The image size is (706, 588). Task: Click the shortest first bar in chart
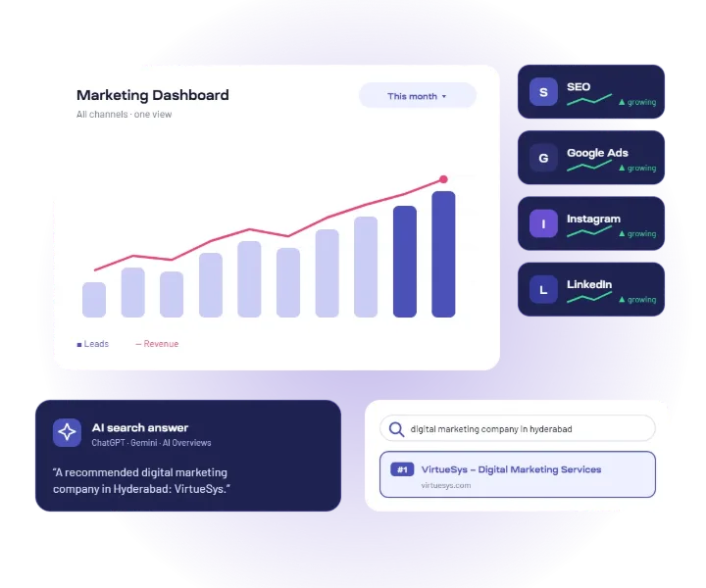pyautogui.click(x=94, y=300)
